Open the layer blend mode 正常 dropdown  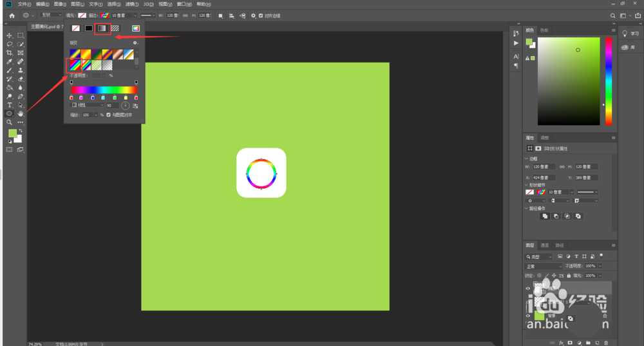(x=544, y=266)
